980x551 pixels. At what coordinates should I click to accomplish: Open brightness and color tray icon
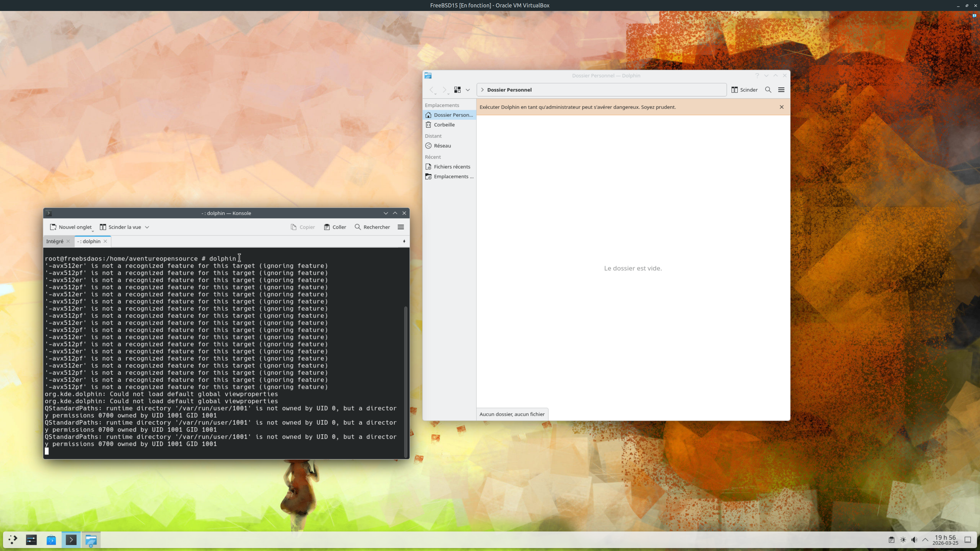[x=903, y=540]
